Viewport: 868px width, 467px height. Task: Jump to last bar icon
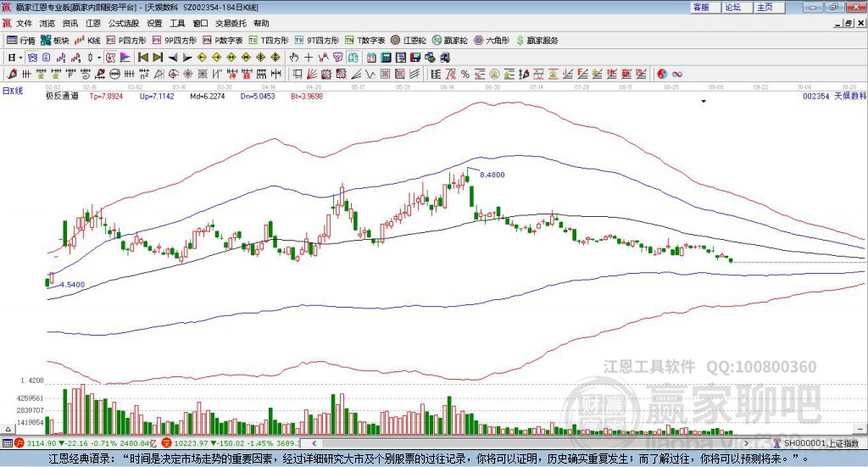(x=158, y=58)
